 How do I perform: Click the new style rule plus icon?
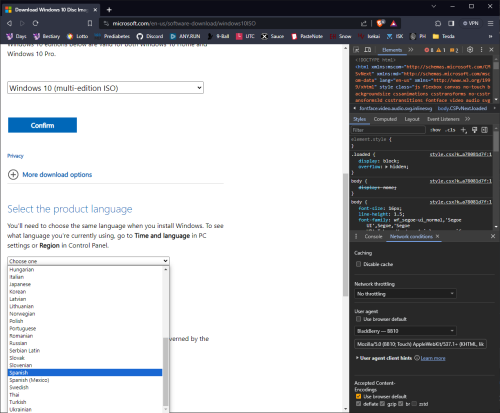click(464, 130)
